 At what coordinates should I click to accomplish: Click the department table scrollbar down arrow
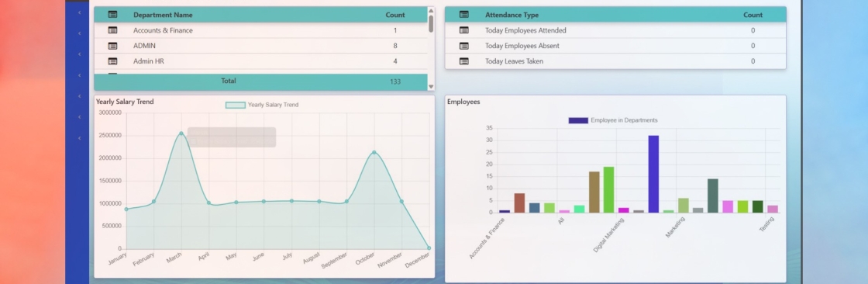(x=431, y=87)
